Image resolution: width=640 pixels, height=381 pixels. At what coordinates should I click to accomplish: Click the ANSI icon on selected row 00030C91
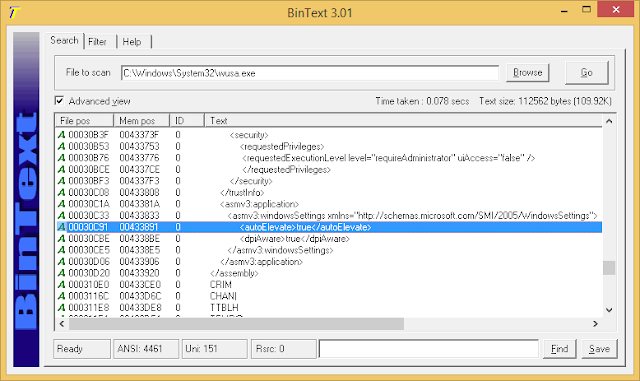click(x=61, y=227)
